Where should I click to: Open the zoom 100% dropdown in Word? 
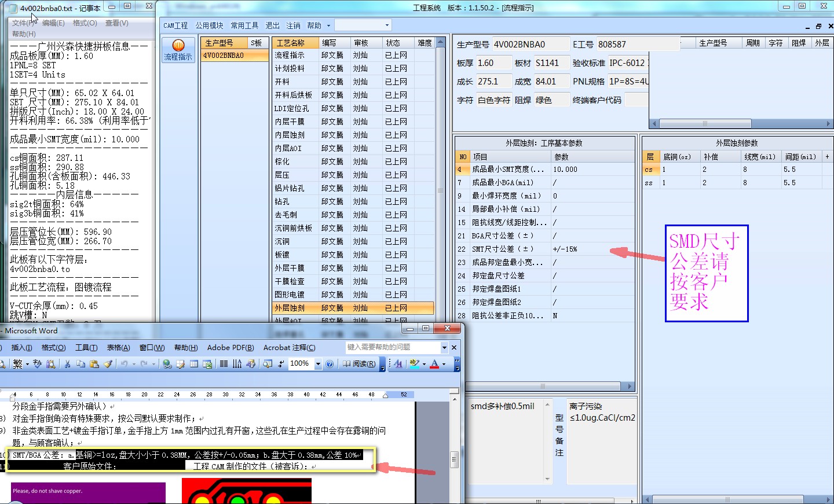click(x=318, y=364)
